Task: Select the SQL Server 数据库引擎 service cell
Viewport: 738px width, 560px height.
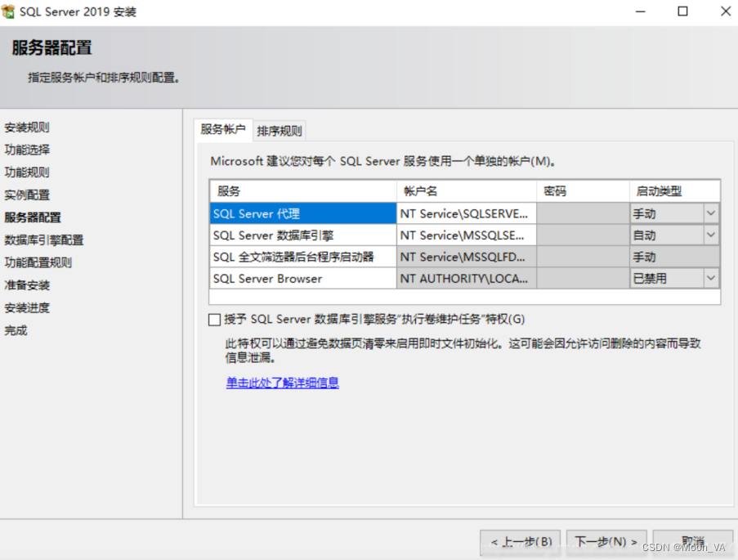Action: tap(303, 235)
